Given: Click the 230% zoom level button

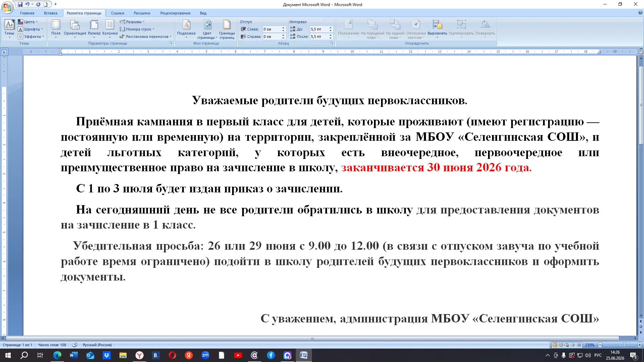Looking at the screenshot, I should click(590, 345).
